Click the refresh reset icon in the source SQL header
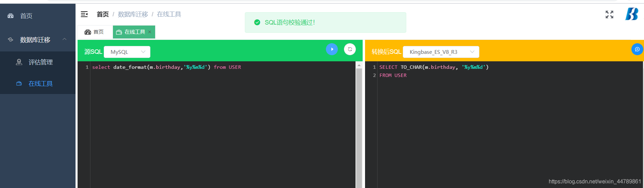The width and height of the screenshot is (644, 188). (350, 49)
